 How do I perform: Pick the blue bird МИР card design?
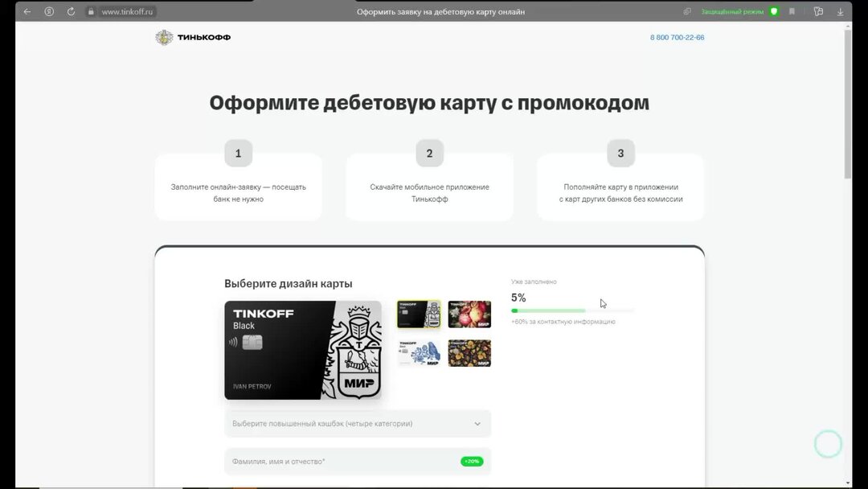tap(418, 352)
